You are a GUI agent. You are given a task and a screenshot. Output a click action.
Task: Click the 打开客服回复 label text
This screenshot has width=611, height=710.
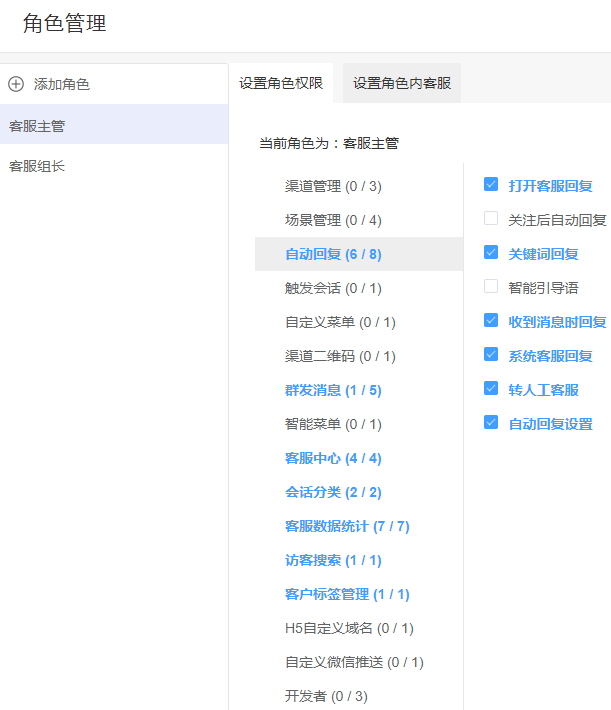[x=550, y=186]
